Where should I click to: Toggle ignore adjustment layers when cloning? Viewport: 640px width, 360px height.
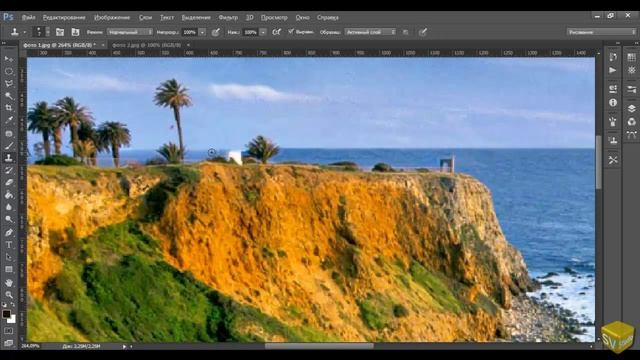pos(405,32)
